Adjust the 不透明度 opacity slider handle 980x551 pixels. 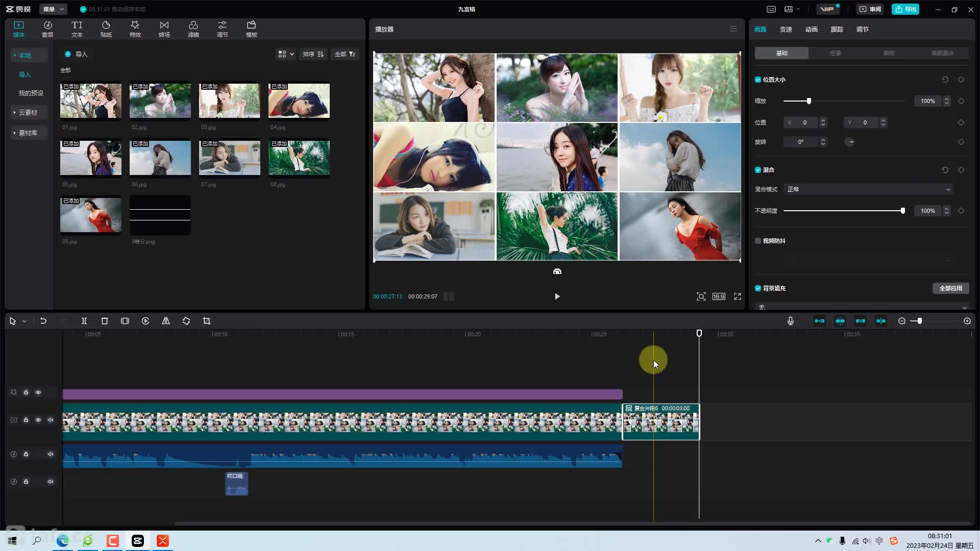pos(903,211)
